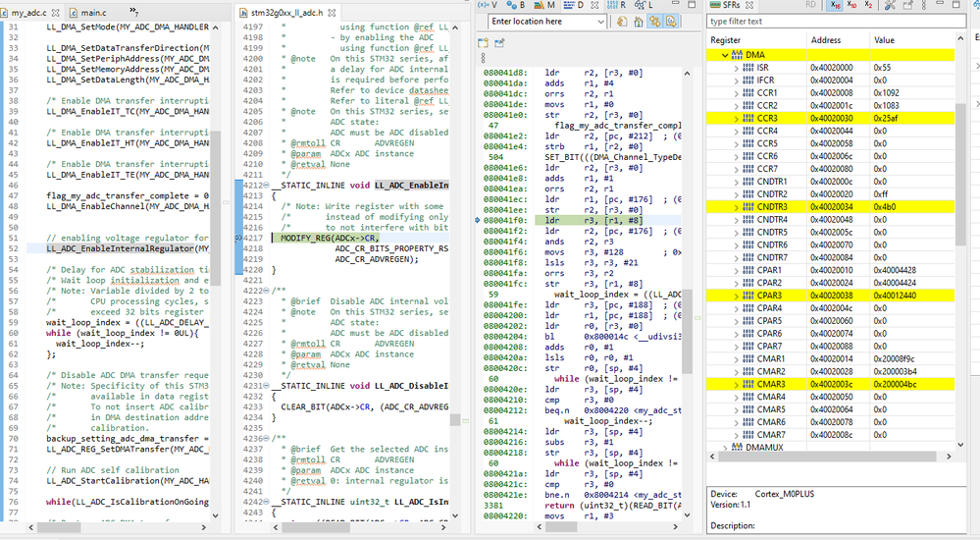This screenshot has height=540, width=980.
Task: Collapse code fold at line 4231
Action: point(266,386)
